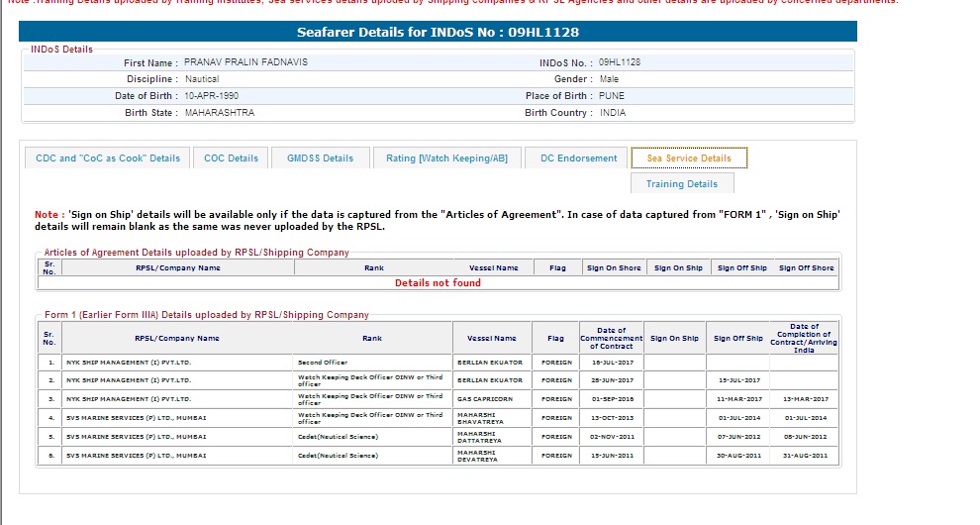This screenshot has height=525, width=980.
Task: Open the GMDSS Details tab
Action: pos(320,158)
